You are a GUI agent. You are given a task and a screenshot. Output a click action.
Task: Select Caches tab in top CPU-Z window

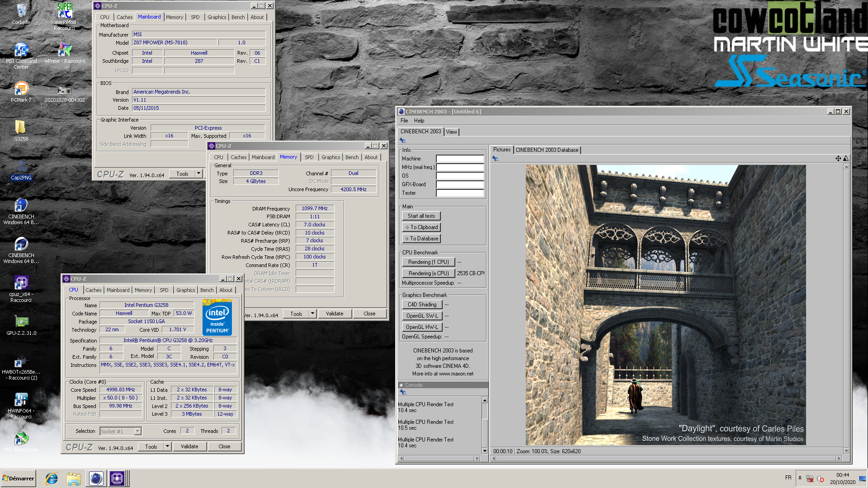click(x=124, y=17)
